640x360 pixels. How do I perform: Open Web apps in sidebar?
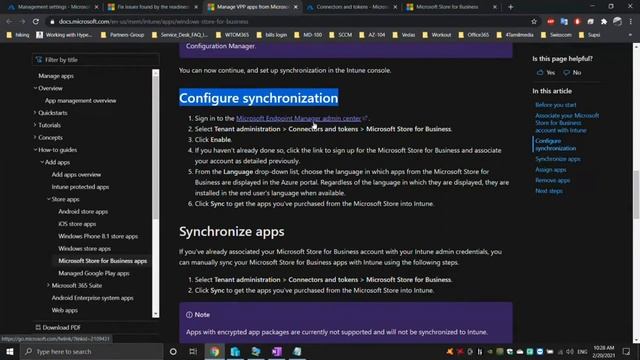pos(64,310)
